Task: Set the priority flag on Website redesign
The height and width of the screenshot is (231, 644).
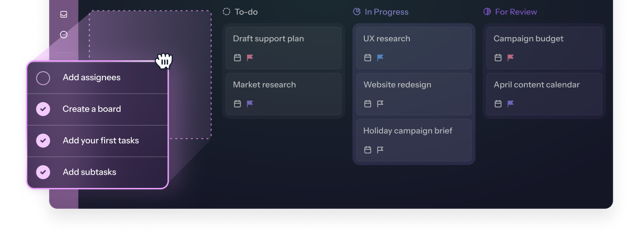Action: (380, 103)
